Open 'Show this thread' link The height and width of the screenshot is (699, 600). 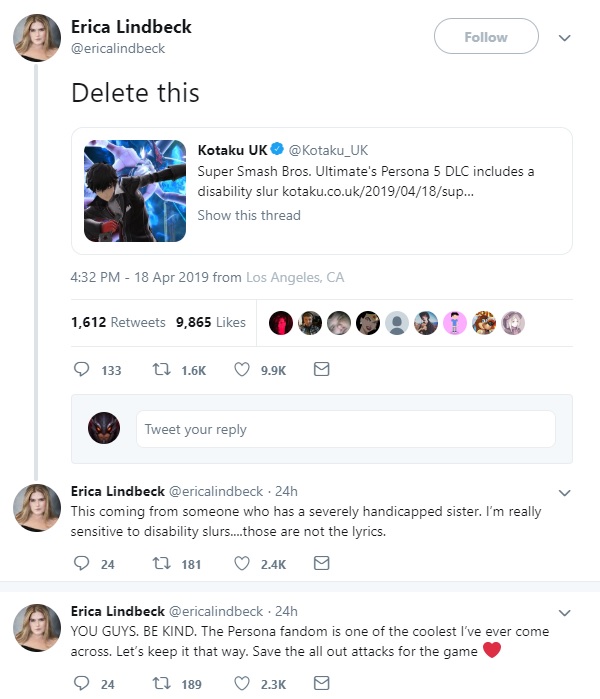tap(249, 215)
